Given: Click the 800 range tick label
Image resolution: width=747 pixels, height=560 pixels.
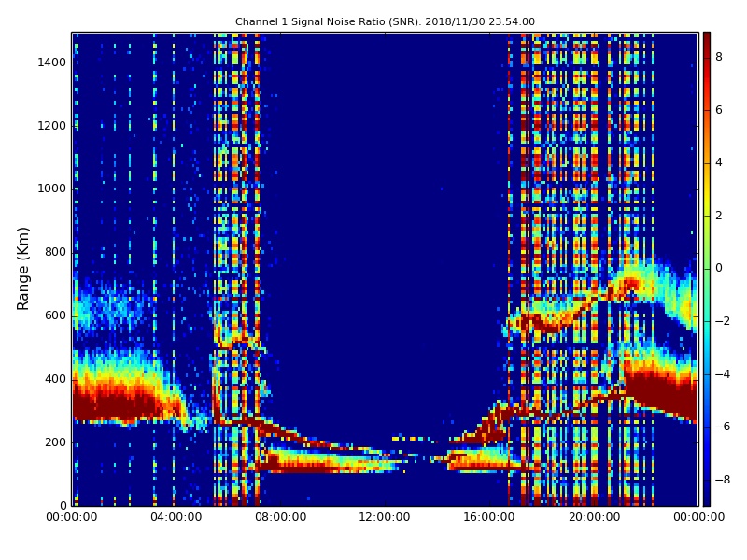Looking at the screenshot, I should pos(55,252).
